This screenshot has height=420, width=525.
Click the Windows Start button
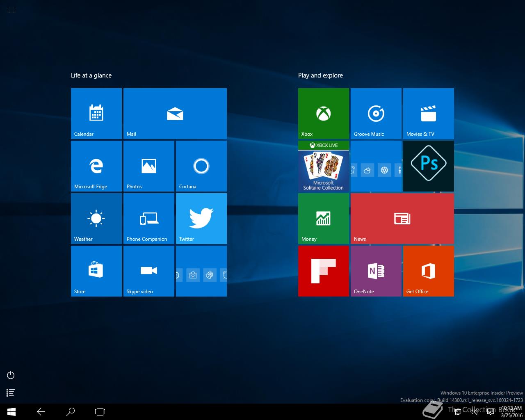pos(11,412)
